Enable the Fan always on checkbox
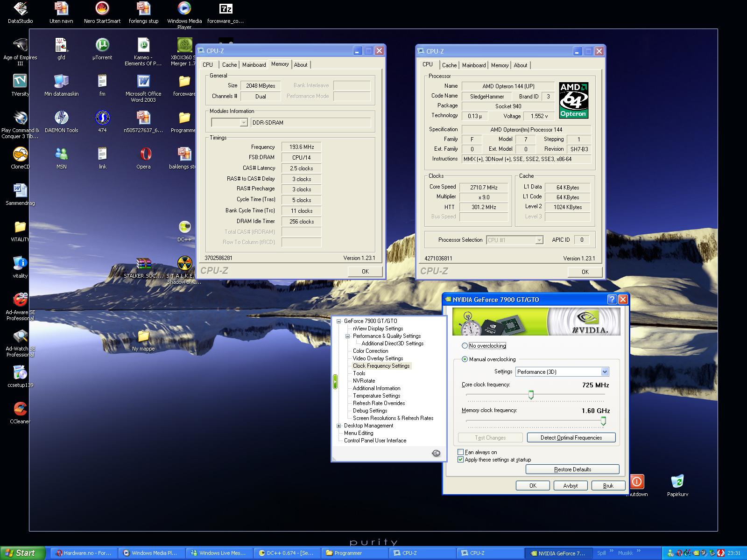 tap(461, 452)
